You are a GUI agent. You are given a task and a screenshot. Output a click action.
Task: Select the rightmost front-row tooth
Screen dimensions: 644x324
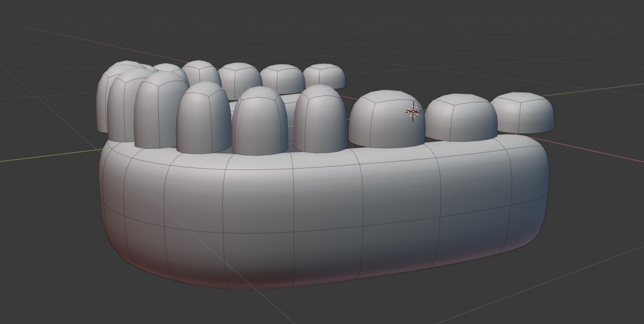pyautogui.click(x=522, y=112)
